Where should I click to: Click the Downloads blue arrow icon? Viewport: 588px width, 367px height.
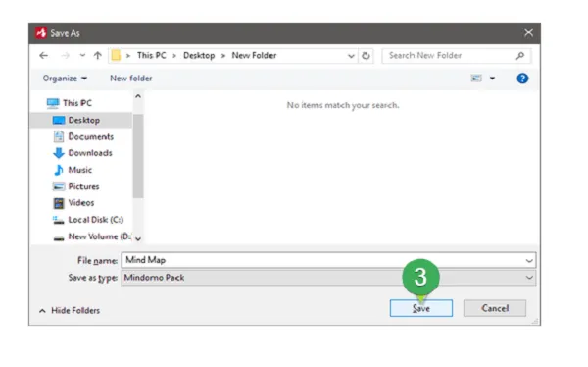(59, 153)
